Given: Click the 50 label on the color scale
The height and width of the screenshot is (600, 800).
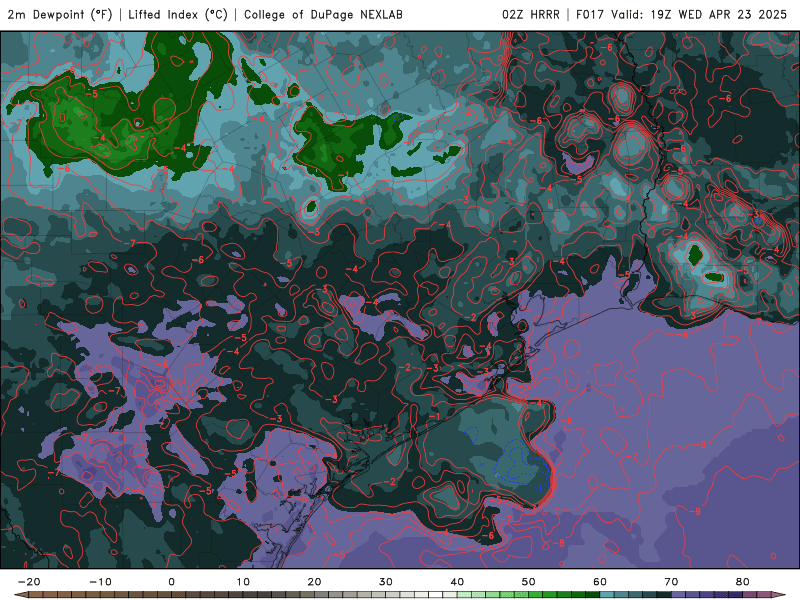Looking at the screenshot, I should (529, 582).
